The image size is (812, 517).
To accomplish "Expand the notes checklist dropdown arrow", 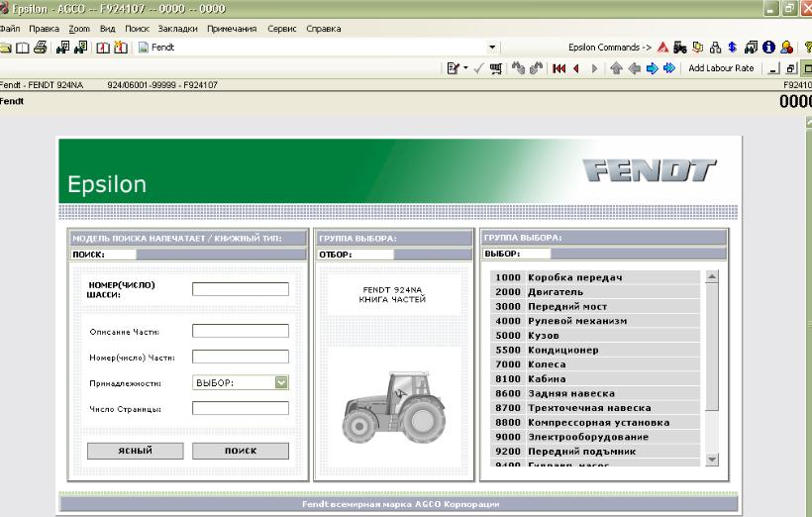I will click(x=465, y=68).
